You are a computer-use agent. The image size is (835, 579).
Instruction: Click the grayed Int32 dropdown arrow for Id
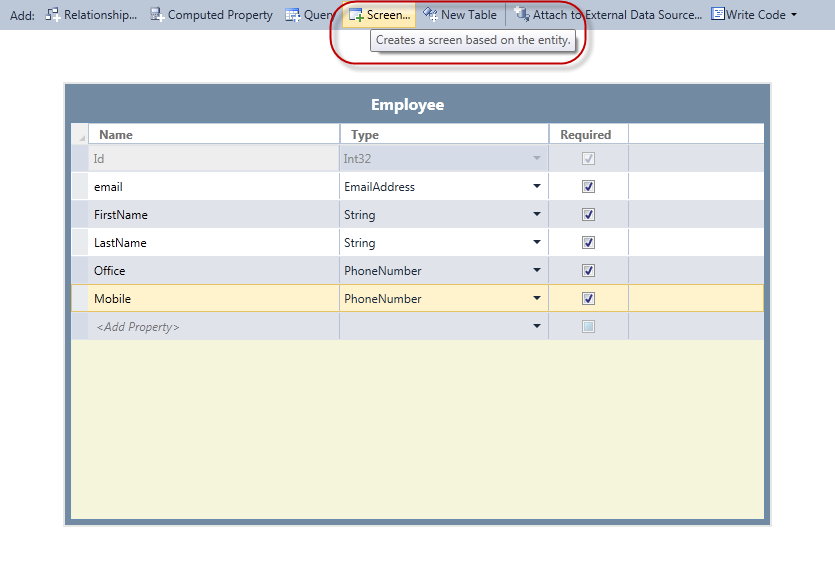click(537, 158)
